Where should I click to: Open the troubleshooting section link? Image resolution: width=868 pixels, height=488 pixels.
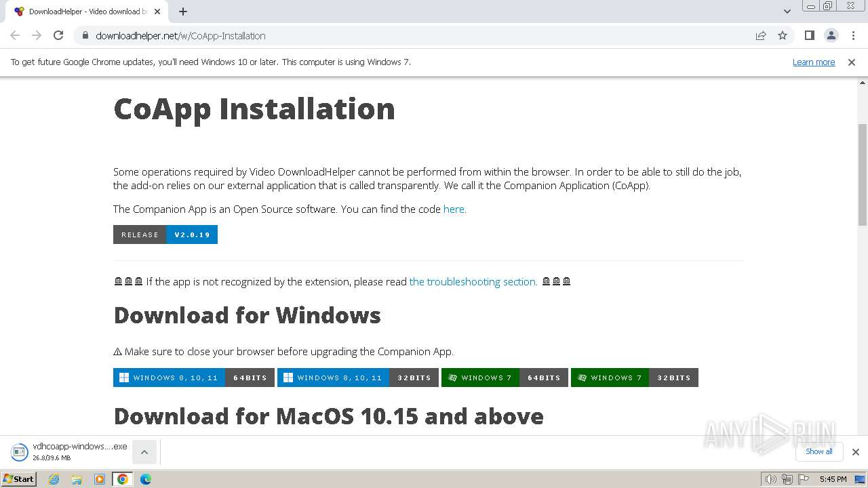pos(473,281)
